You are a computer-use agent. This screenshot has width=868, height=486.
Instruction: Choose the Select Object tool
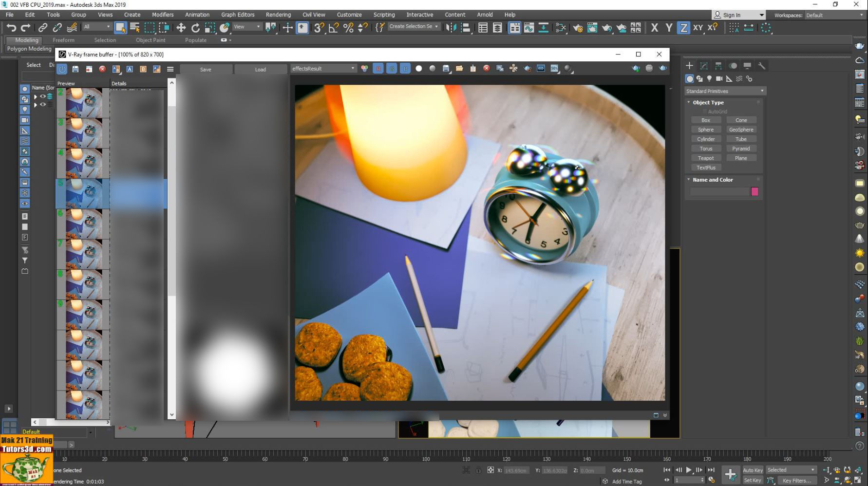(120, 28)
